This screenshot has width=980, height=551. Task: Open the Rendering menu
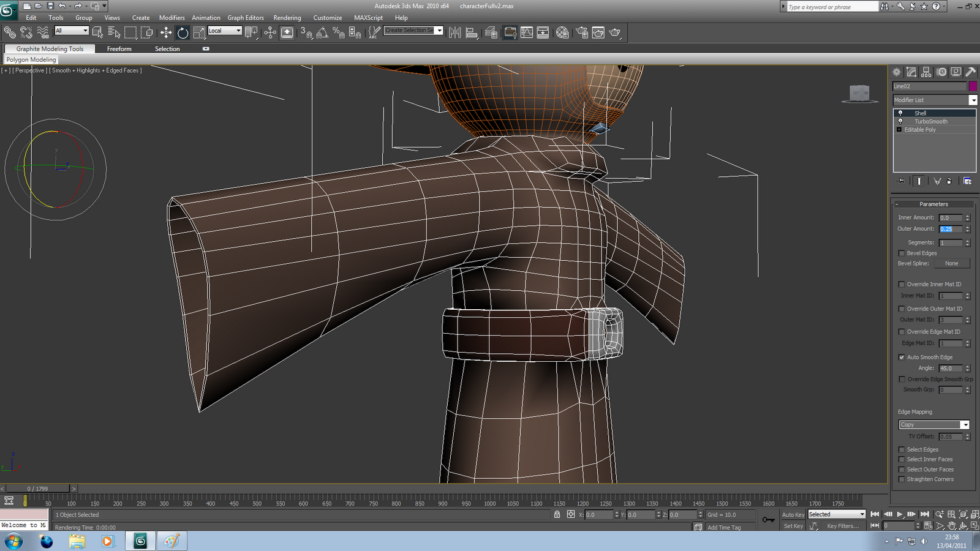tap(287, 18)
